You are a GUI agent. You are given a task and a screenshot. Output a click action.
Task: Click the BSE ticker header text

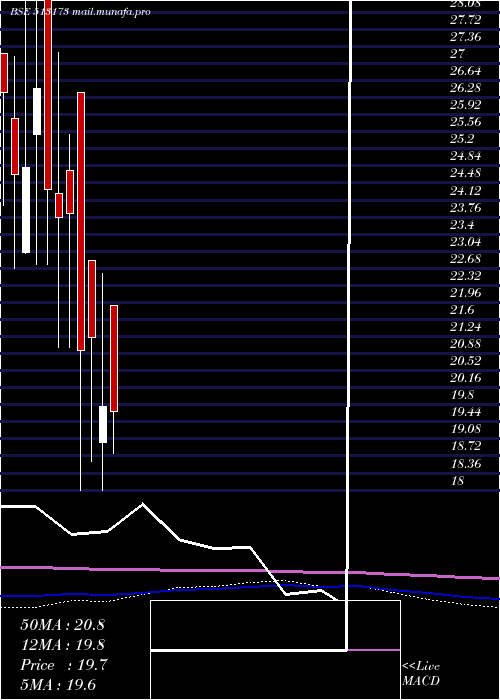tap(80, 12)
